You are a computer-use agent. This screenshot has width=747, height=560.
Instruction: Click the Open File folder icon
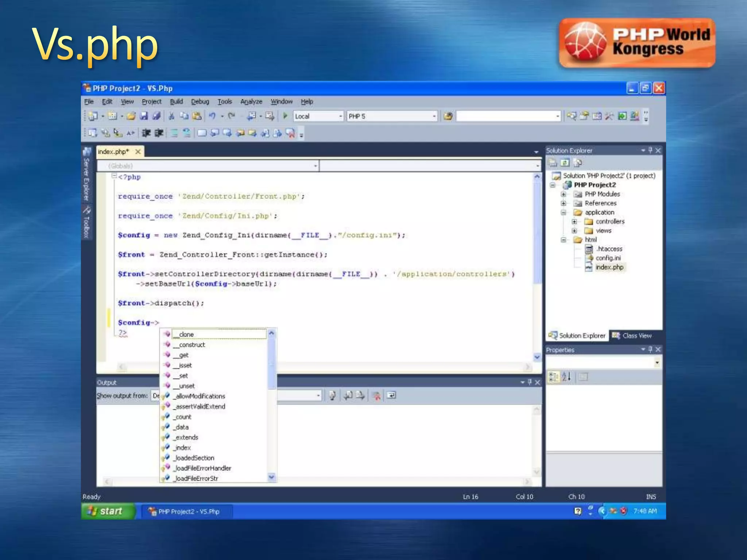[x=131, y=116]
